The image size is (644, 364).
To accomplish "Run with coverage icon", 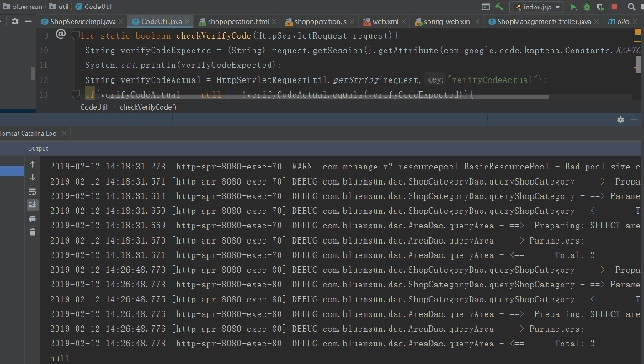I will 600,7.
